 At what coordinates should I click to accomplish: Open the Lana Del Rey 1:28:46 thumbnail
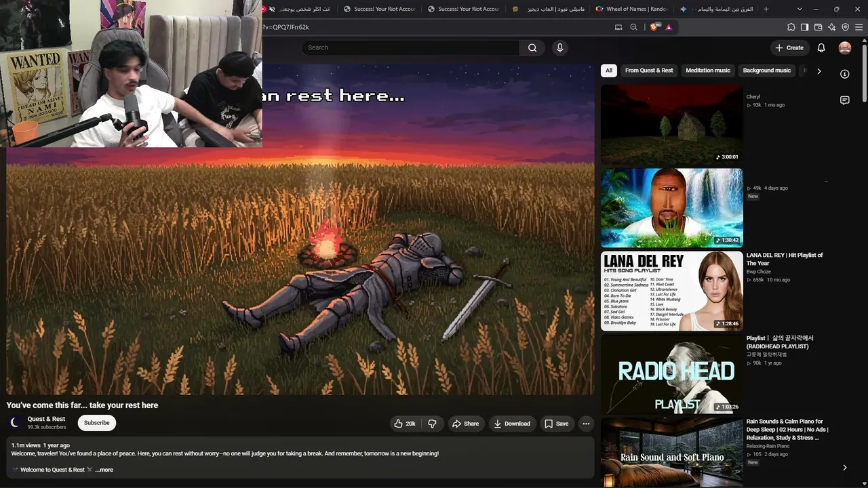pos(672,291)
